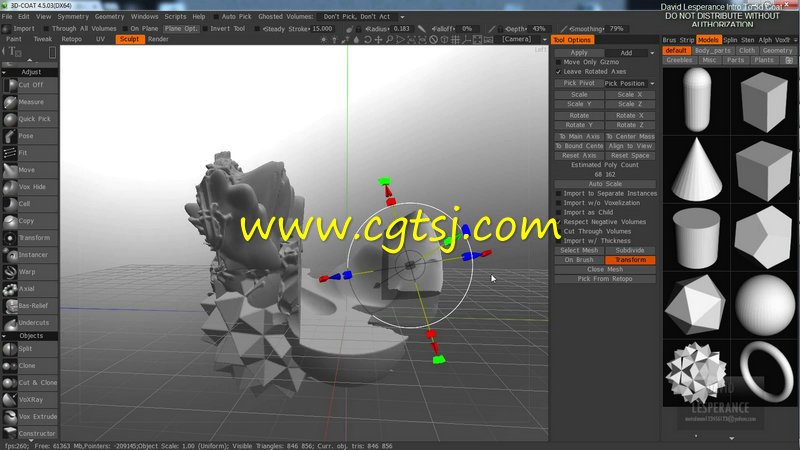Select the Fit tool
Viewport: 800px width, 450px height.
click(x=30, y=153)
